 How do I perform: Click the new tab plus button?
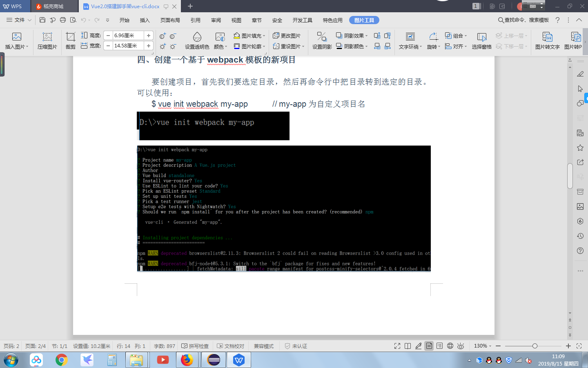point(190,6)
